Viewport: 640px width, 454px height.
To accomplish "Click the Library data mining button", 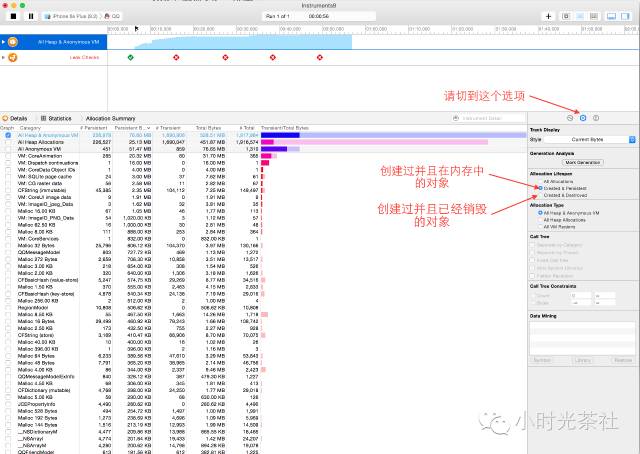I will pos(582,360).
